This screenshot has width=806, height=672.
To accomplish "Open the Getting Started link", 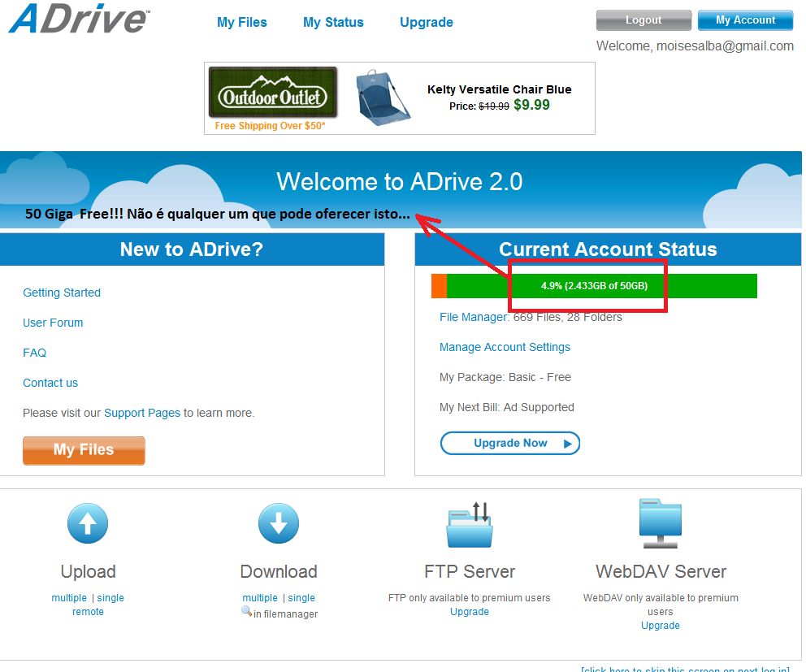I will [x=62, y=293].
